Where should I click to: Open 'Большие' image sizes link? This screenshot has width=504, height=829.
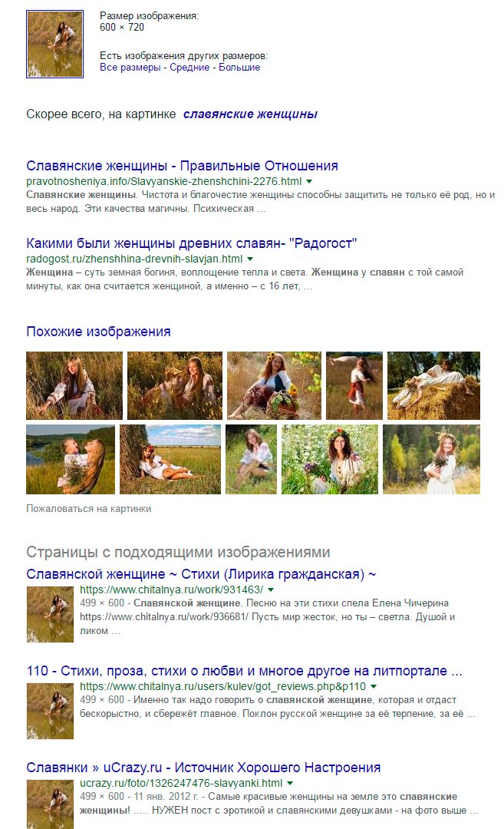point(239,68)
